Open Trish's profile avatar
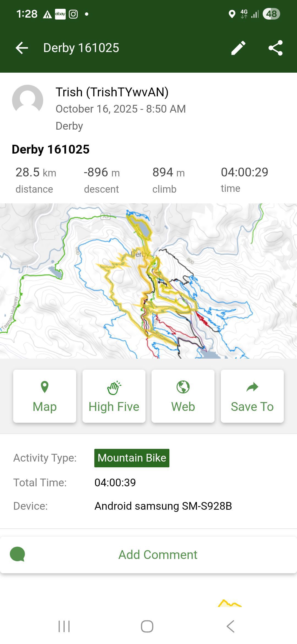The height and width of the screenshot is (644, 297). point(28,100)
